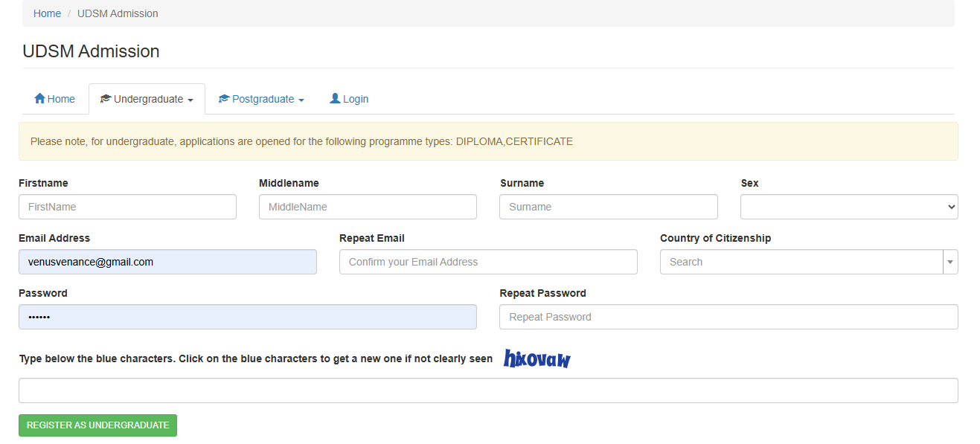Click the Middlename label
Image resolution: width=980 pixels, height=444 pixels.
[289, 183]
